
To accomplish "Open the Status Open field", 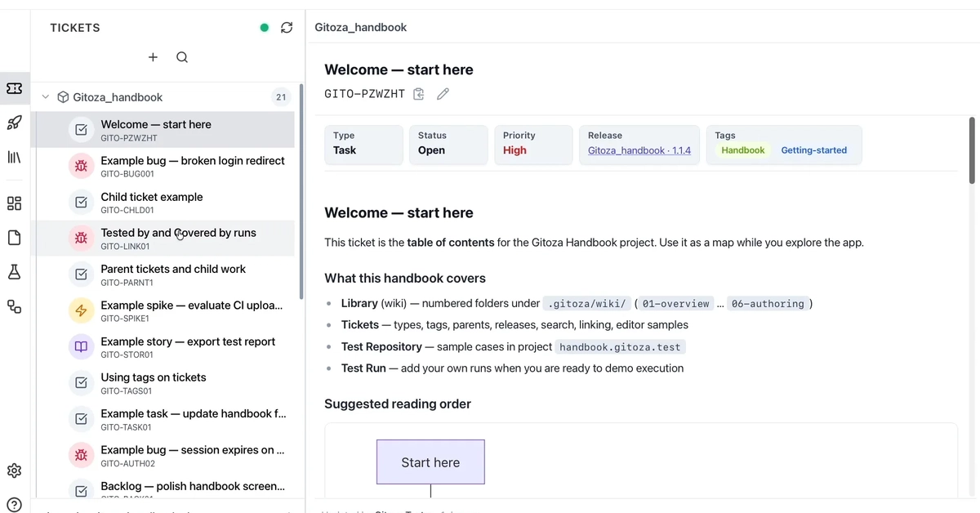I will [x=448, y=144].
